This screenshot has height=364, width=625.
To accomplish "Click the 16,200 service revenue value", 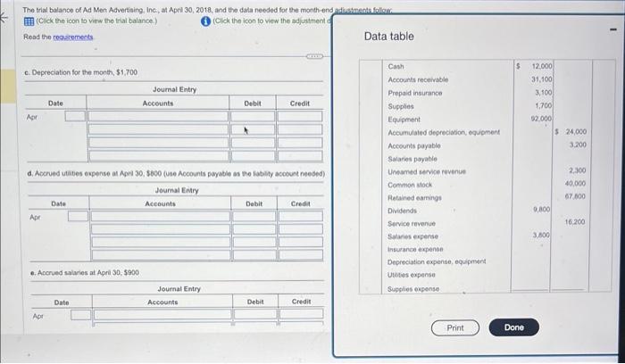I will click(x=575, y=222).
